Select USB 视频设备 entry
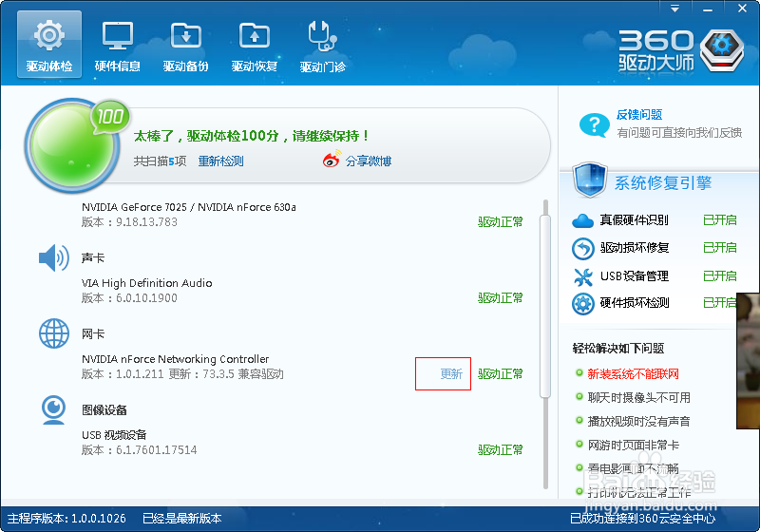This screenshot has height=532, width=760. (x=114, y=435)
